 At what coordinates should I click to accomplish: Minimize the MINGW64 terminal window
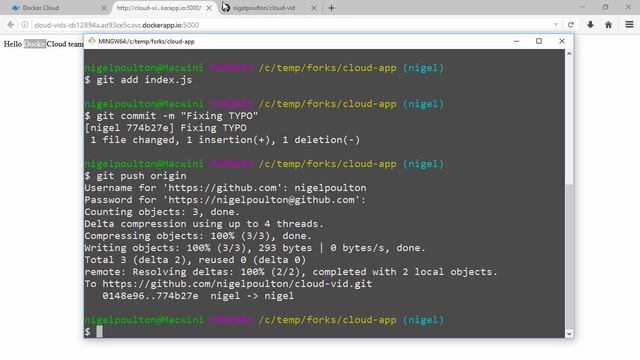[x=516, y=41]
